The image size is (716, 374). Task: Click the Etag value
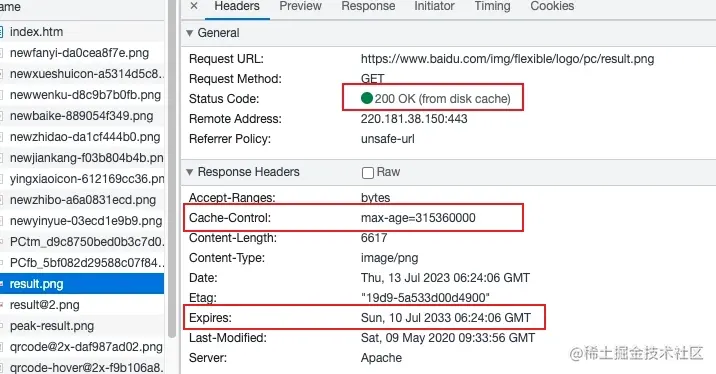click(x=425, y=298)
